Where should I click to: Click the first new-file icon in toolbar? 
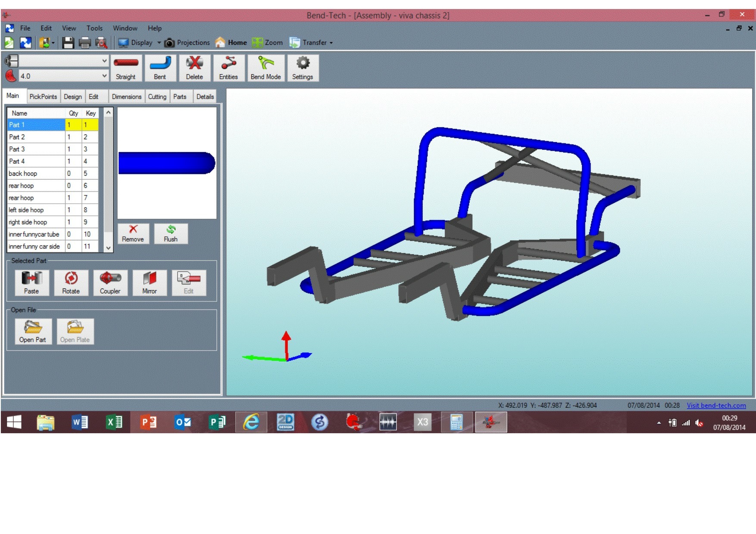pos(9,43)
